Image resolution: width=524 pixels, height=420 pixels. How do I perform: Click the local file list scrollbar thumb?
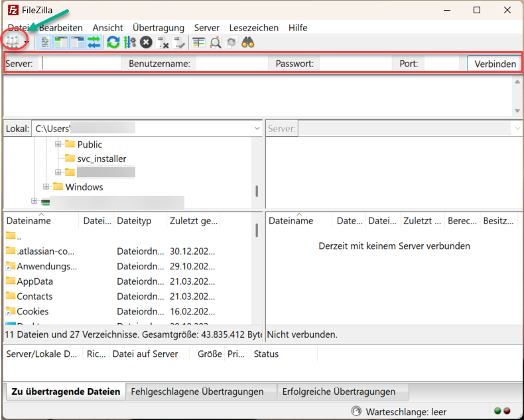257,230
